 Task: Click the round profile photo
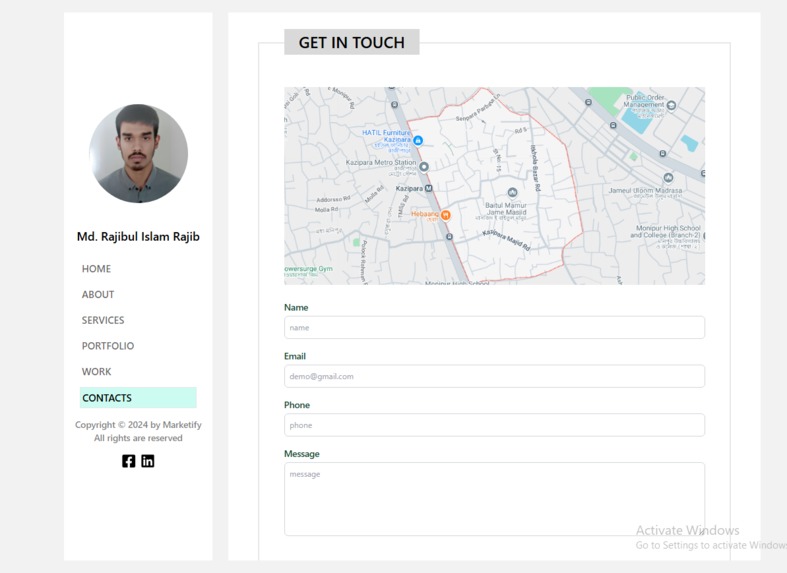[139, 154]
